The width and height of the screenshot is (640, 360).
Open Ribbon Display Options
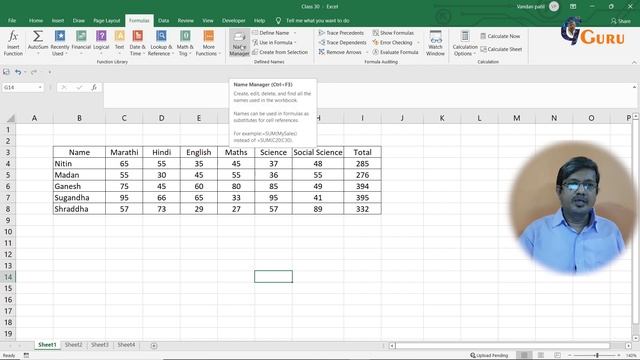click(573, 7)
